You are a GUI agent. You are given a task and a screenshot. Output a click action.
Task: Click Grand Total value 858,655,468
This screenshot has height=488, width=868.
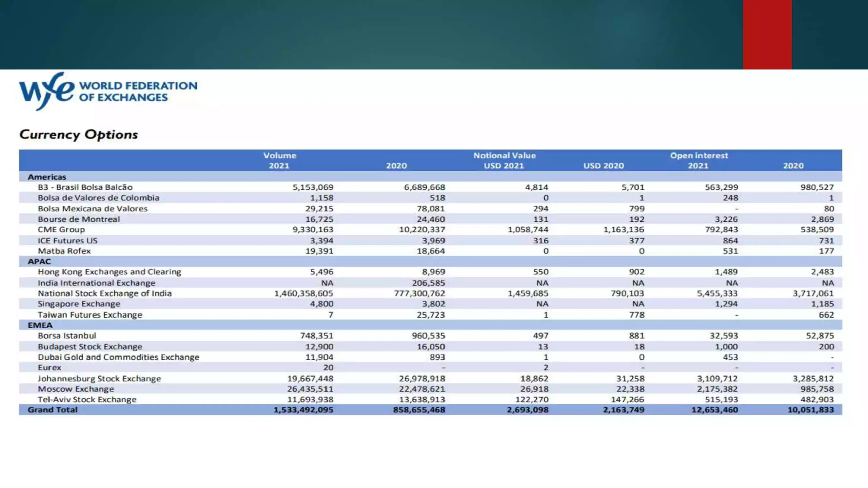click(x=419, y=410)
